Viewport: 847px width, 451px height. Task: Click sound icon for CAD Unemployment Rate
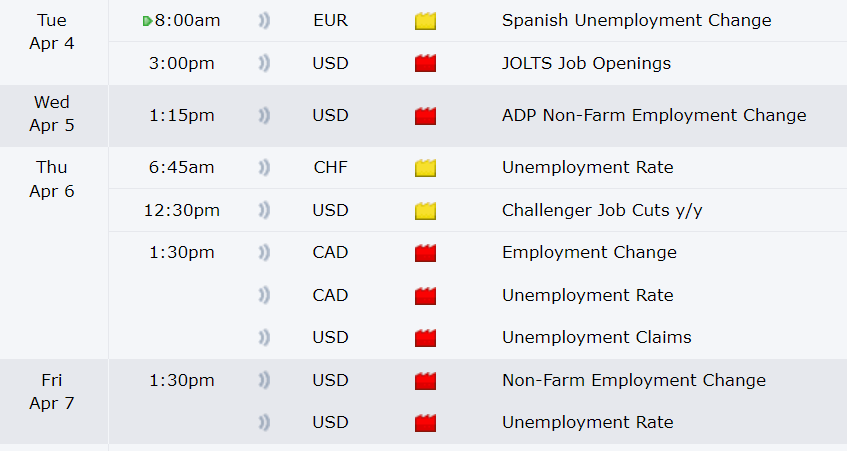pos(264,296)
